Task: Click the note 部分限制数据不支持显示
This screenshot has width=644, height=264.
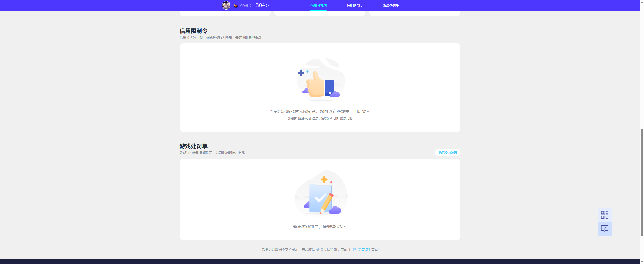Action: coord(303,119)
